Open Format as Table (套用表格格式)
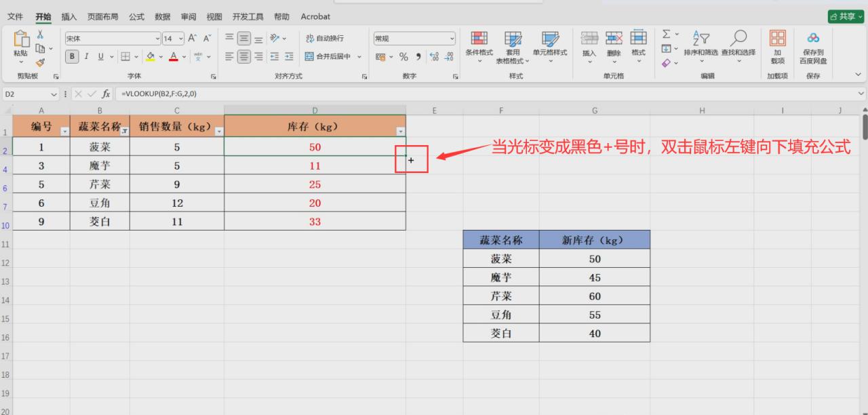Viewport: 868px width, 415px height. [513, 47]
